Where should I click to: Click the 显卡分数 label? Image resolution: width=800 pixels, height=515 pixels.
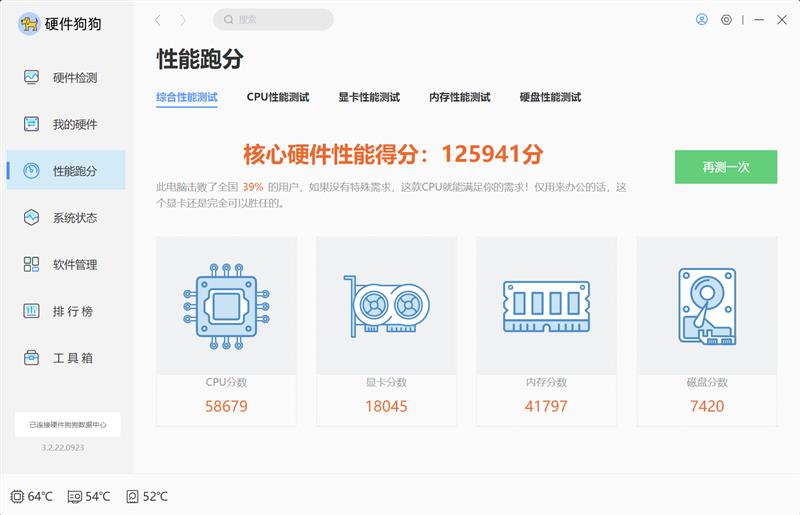point(386,382)
